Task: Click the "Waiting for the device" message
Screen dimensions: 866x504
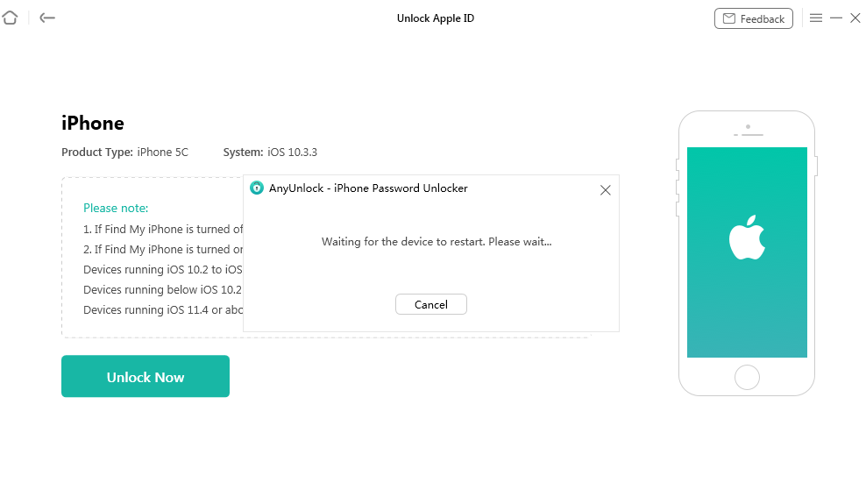Action: 437,241
